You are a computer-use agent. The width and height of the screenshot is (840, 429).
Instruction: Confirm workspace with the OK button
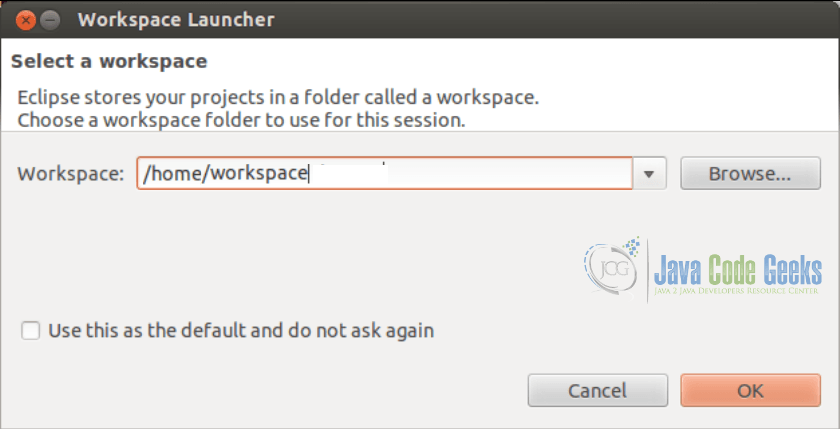[750, 390]
